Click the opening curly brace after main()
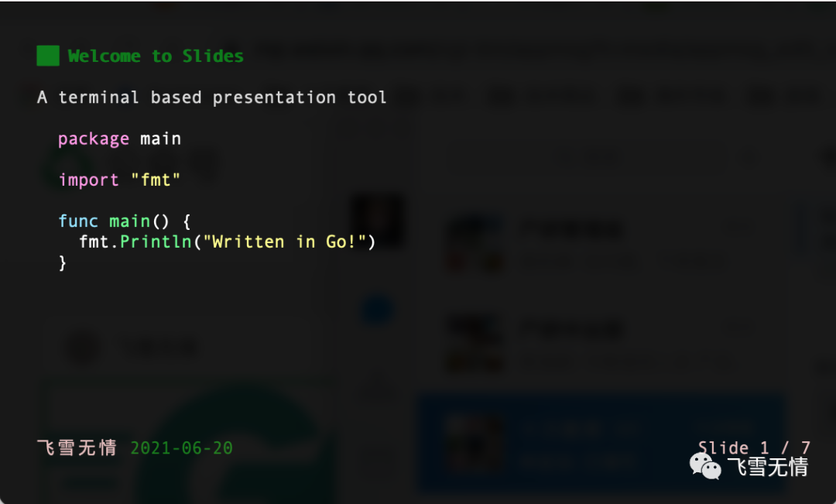 tap(187, 221)
